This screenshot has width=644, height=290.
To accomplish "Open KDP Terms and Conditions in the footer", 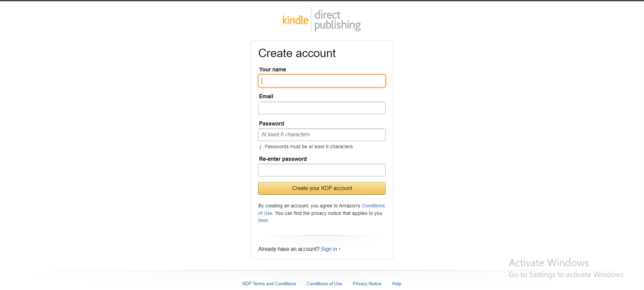I will 269,284.
